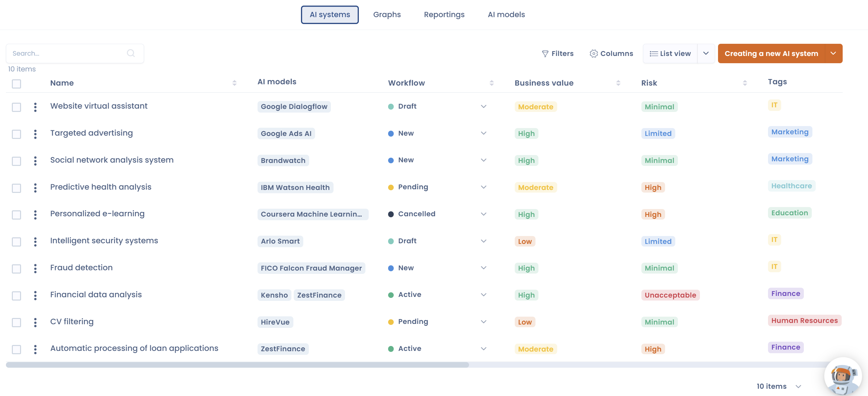Switch to the Graphs tab
Viewport: 868px width, 396px height.
(387, 14)
